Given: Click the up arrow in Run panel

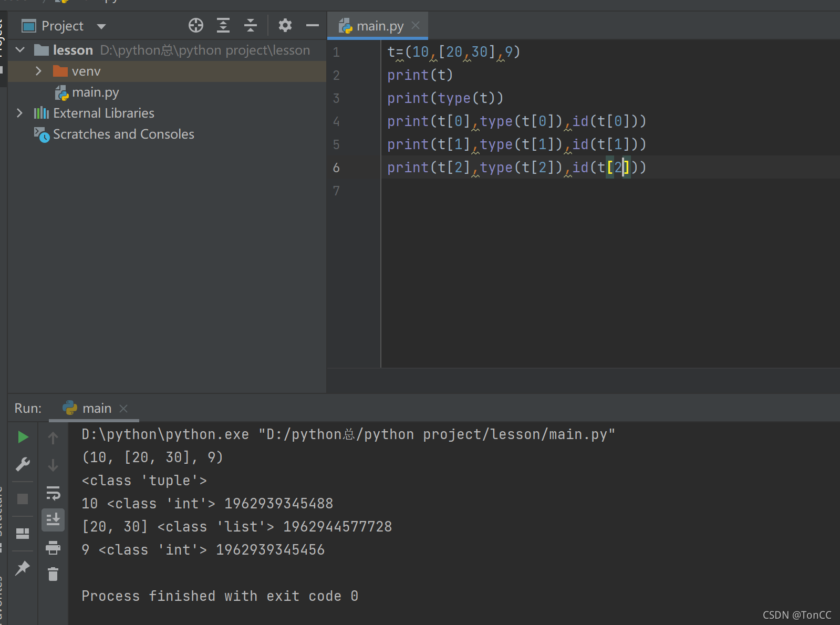Looking at the screenshot, I should pos(53,437).
